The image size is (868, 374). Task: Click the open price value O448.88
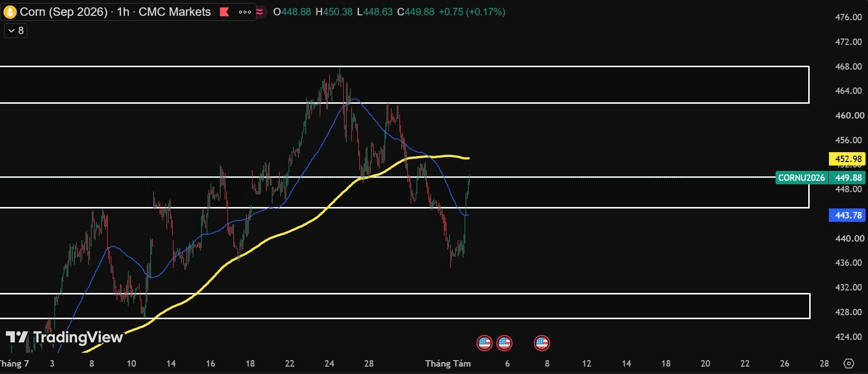[x=292, y=12]
